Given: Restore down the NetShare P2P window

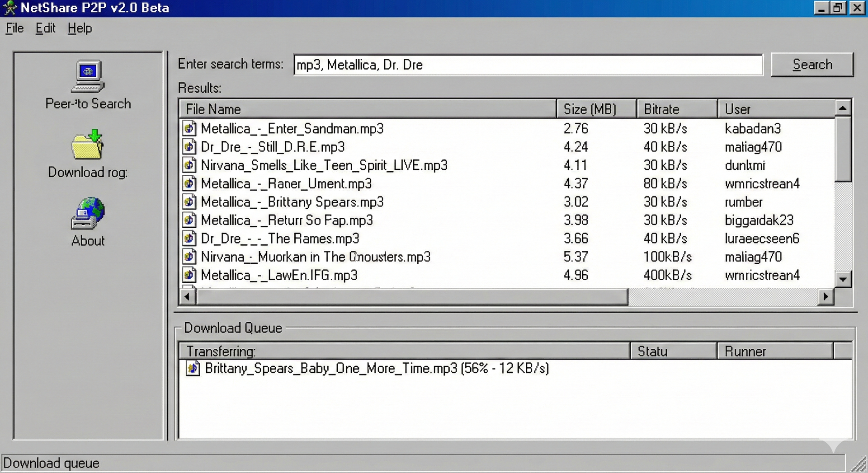Looking at the screenshot, I should (838, 8).
